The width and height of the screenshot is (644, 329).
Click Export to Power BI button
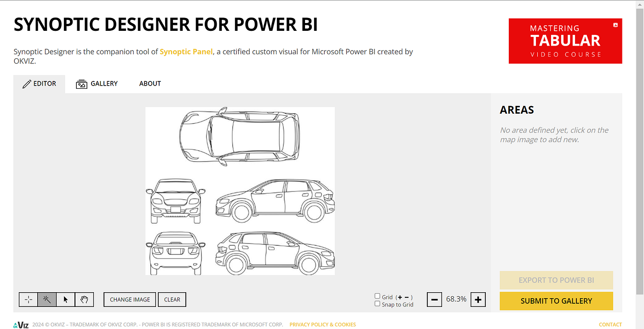(556, 280)
